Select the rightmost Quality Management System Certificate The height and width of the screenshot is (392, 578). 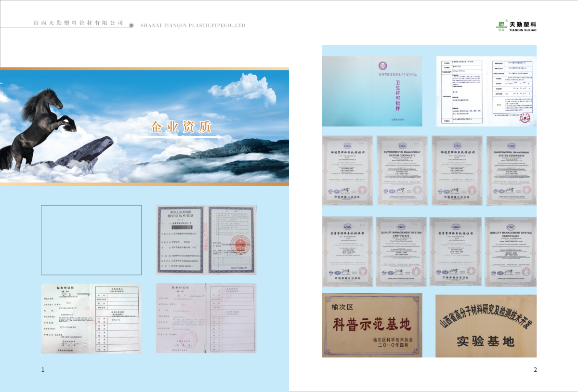(510, 252)
